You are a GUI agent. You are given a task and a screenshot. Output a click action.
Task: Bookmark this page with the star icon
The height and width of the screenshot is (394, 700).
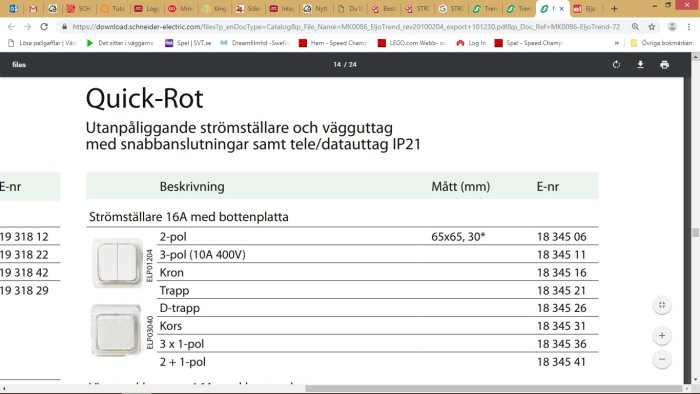(x=652, y=27)
